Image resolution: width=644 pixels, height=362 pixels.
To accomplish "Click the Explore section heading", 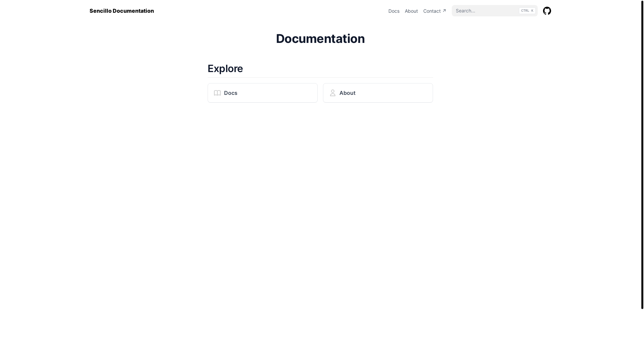I will click(x=225, y=68).
